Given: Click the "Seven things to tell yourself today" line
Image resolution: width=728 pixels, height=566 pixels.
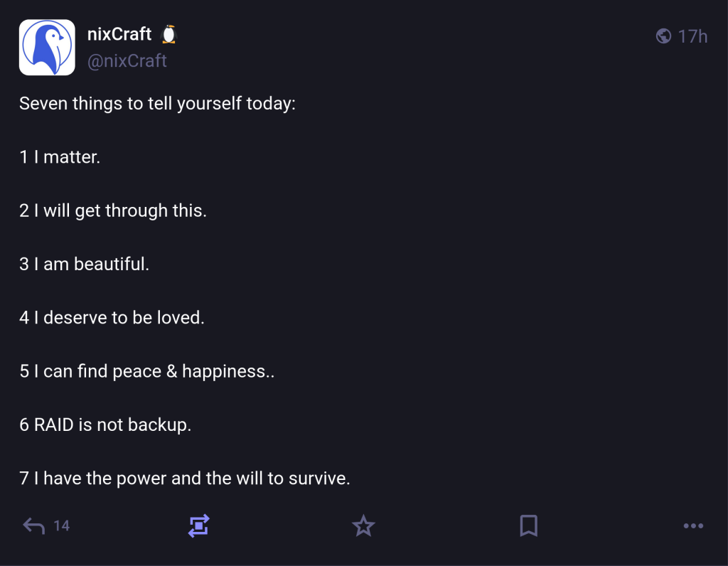Looking at the screenshot, I should 157,104.
